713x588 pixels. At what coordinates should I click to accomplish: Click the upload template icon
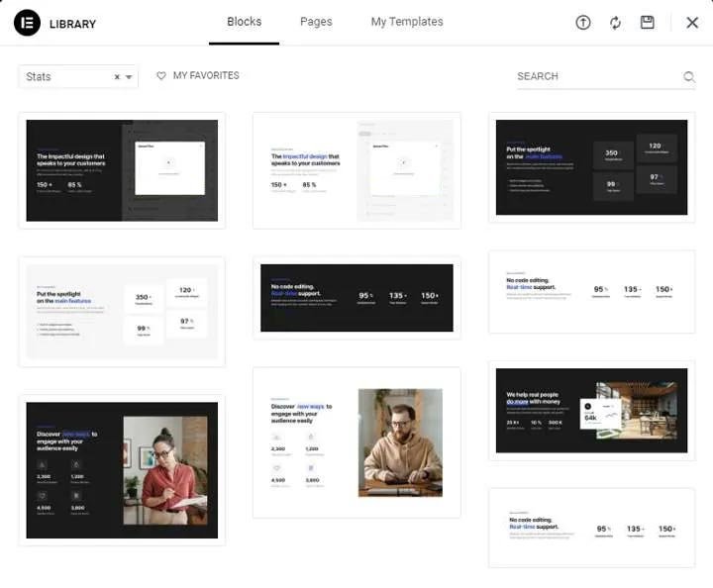click(x=583, y=23)
